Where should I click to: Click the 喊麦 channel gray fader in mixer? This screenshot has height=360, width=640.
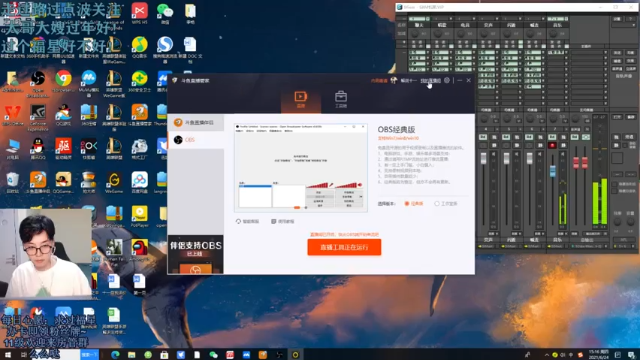(529, 158)
